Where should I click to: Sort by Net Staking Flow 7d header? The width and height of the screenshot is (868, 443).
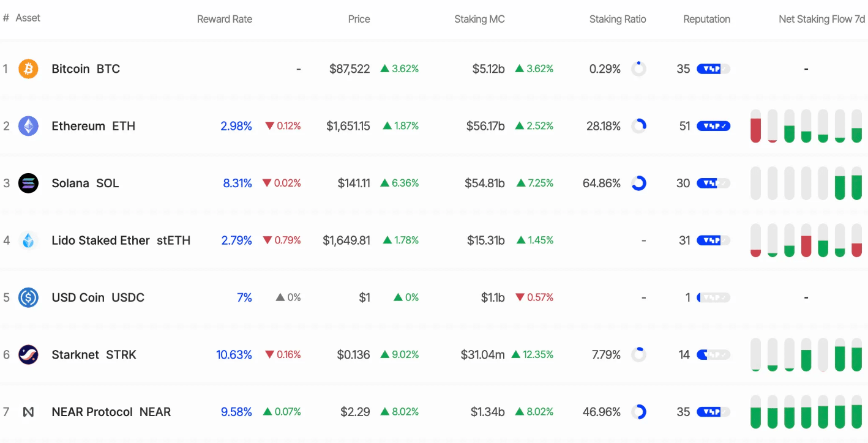[x=821, y=19]
